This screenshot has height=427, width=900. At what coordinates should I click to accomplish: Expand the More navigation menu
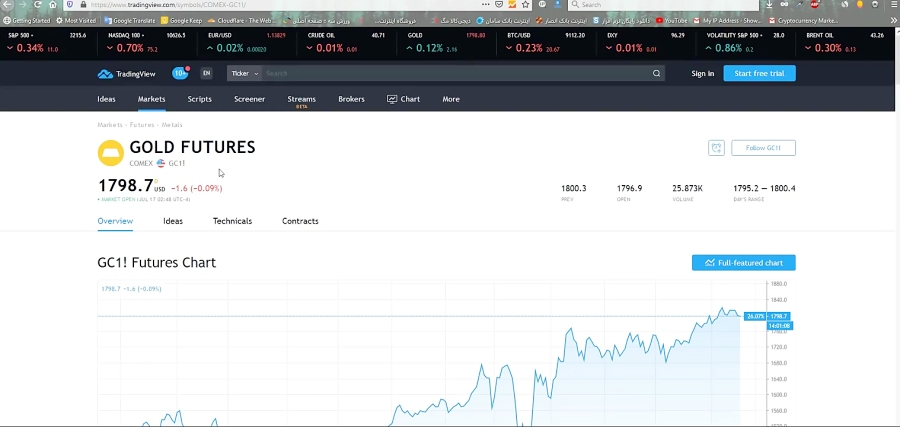451,99
